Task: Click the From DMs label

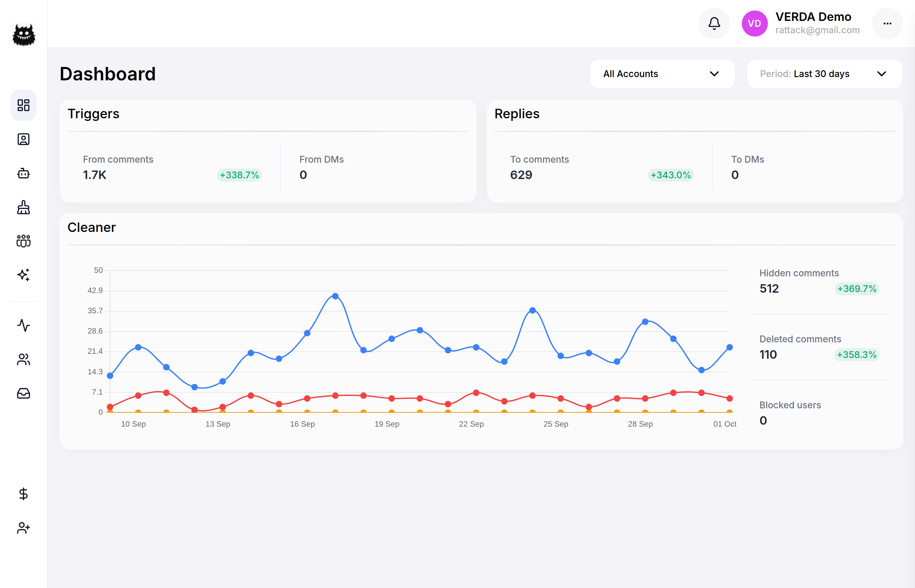Action: pyautogui.click(x=322, y=159)
